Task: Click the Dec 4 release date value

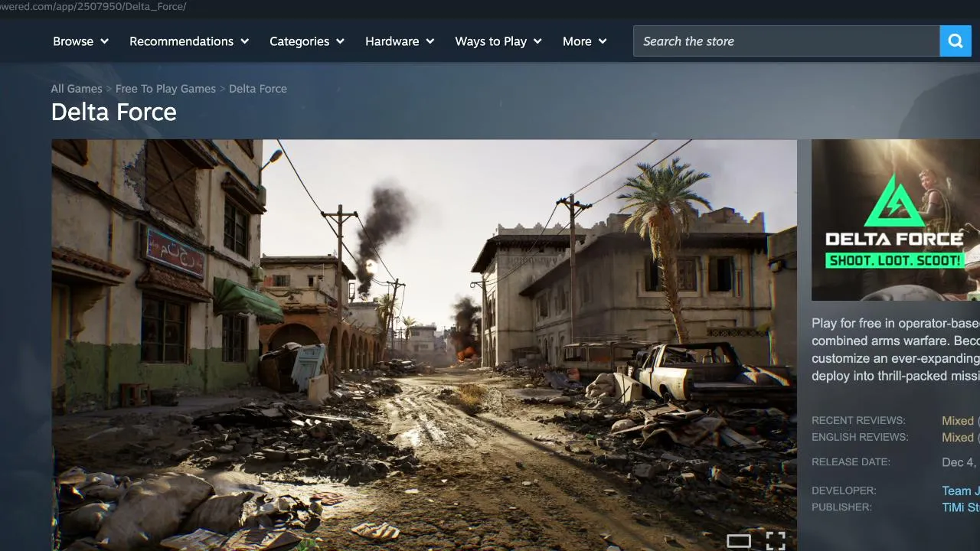Action: click(961, 462)
